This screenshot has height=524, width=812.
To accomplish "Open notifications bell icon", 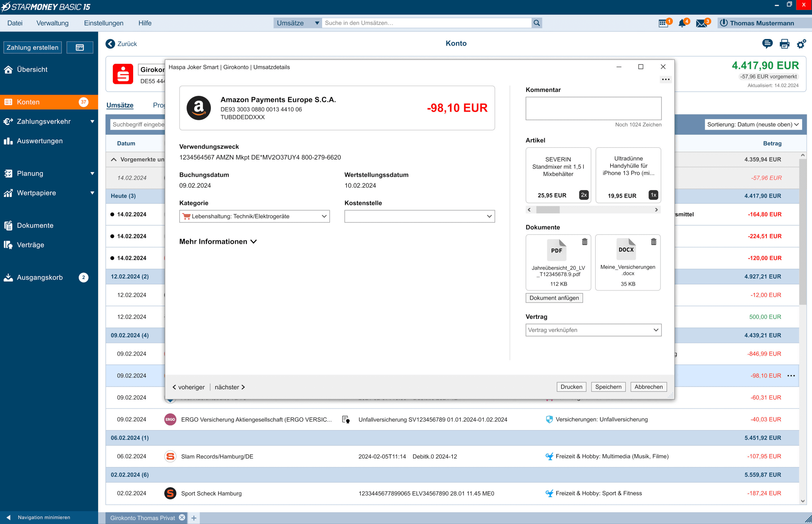I will coord(682,23).
